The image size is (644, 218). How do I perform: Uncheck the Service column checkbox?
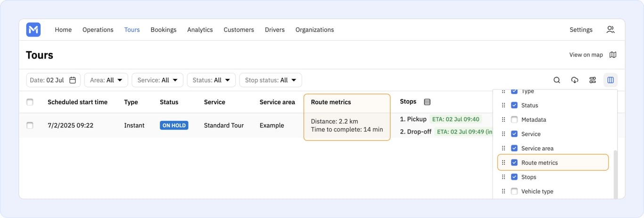point(514,134)
